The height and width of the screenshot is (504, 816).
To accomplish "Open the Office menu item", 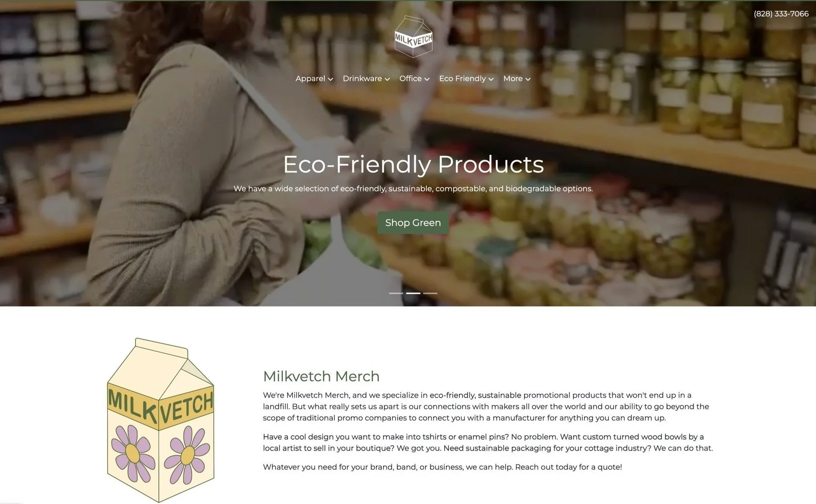I will (414, 79).
